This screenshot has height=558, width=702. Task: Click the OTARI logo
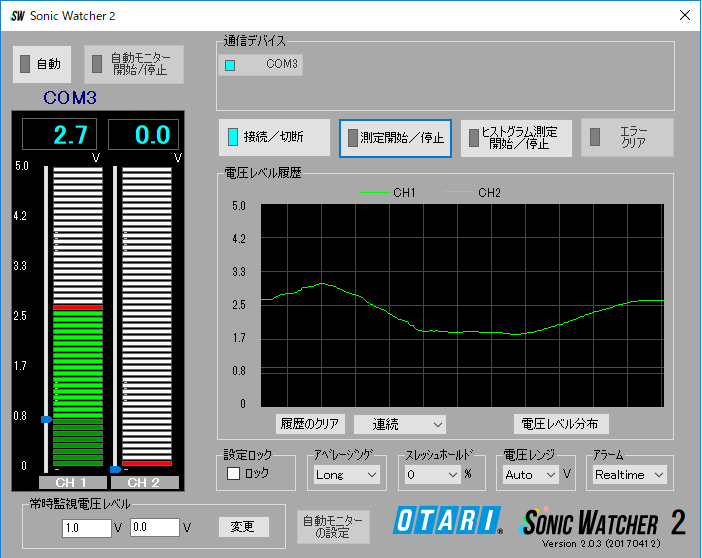point(448,520)
